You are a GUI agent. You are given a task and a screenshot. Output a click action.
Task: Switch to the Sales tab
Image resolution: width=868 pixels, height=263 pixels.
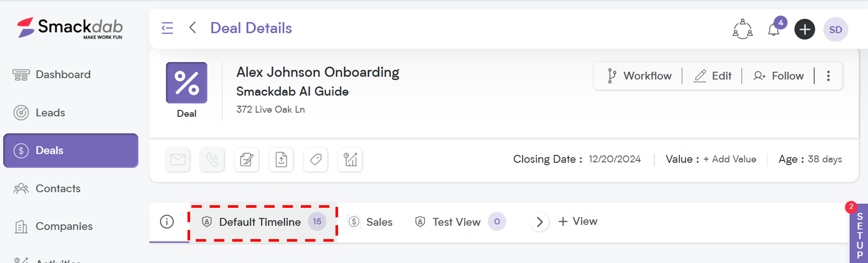pos(370,222)
